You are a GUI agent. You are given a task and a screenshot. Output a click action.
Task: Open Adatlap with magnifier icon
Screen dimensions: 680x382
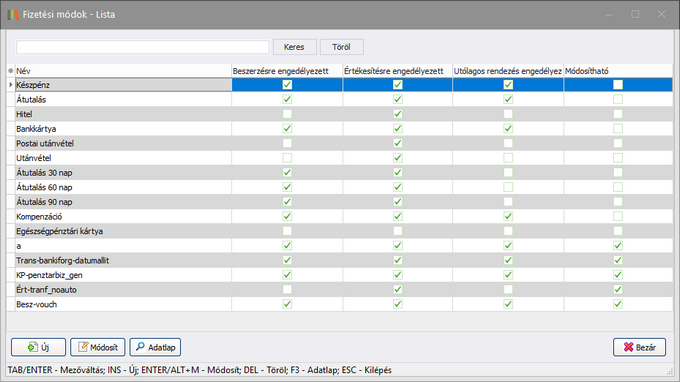coord(155,347)
